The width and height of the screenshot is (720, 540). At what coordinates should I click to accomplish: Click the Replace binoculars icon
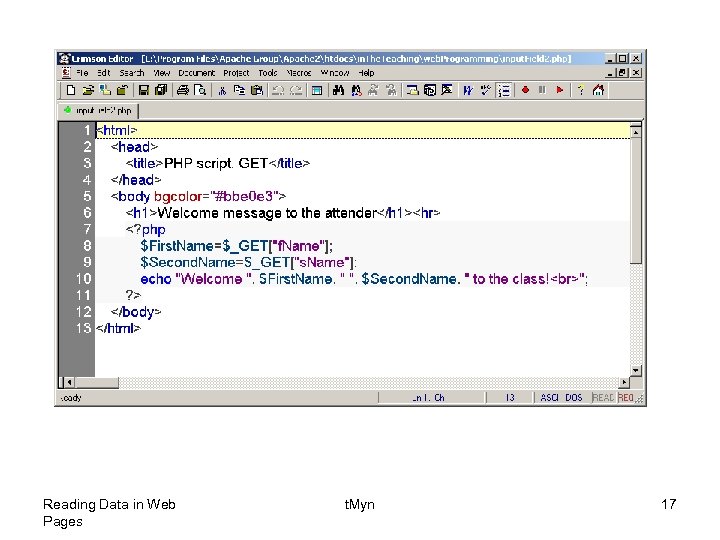click(x=356, y=90)
